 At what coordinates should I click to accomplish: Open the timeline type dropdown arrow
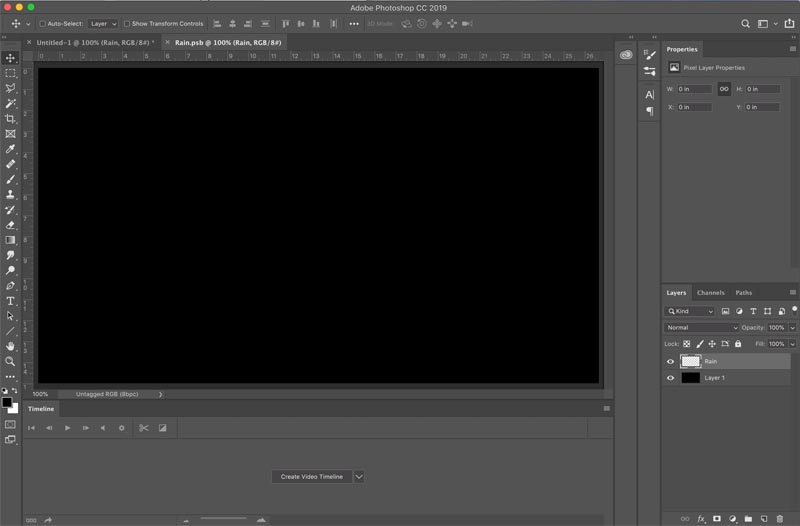coord(359,477)
